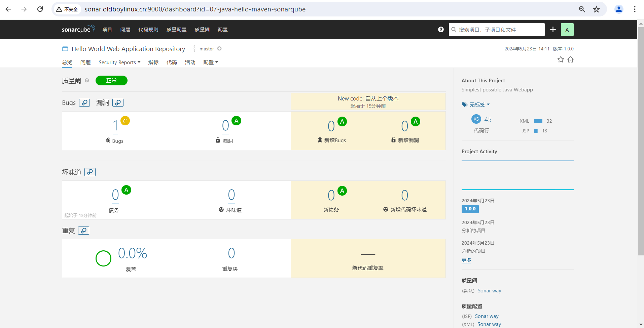
Task: Switch to the 活动 tab
Action: (190, 62)
